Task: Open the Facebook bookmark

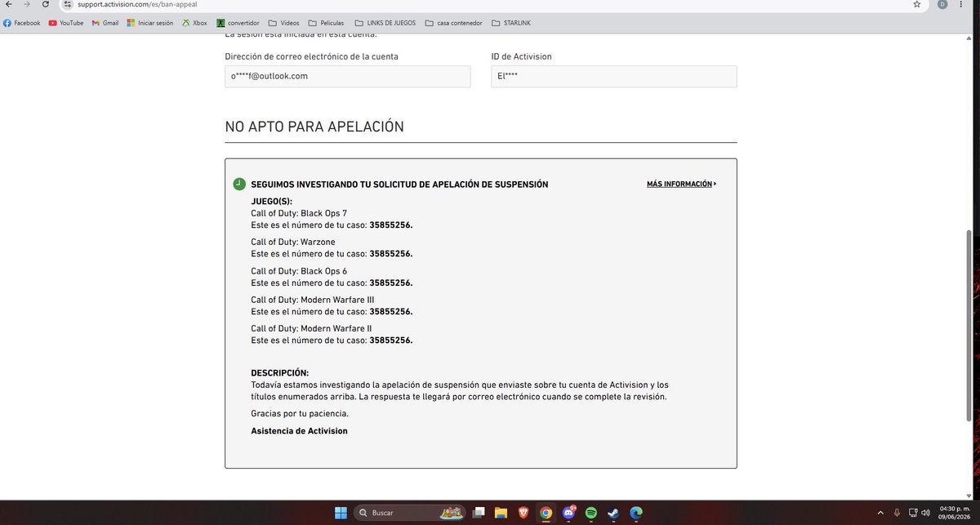Action: tap(22, 23)
